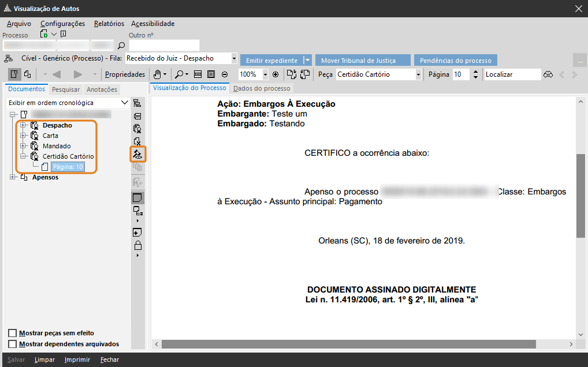
Task: Click the binoculars search icon
Action: pyautogui.click(x=548, y=74)
